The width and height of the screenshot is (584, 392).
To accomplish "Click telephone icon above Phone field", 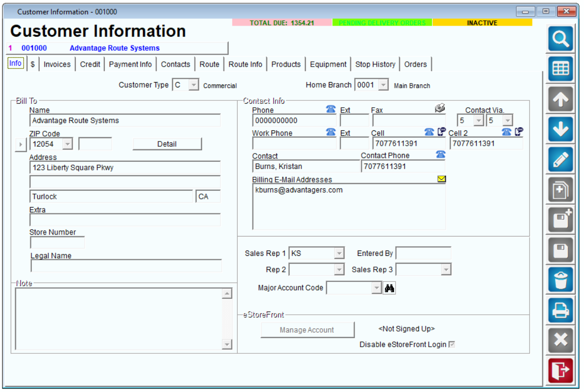I will coord(331,109).
